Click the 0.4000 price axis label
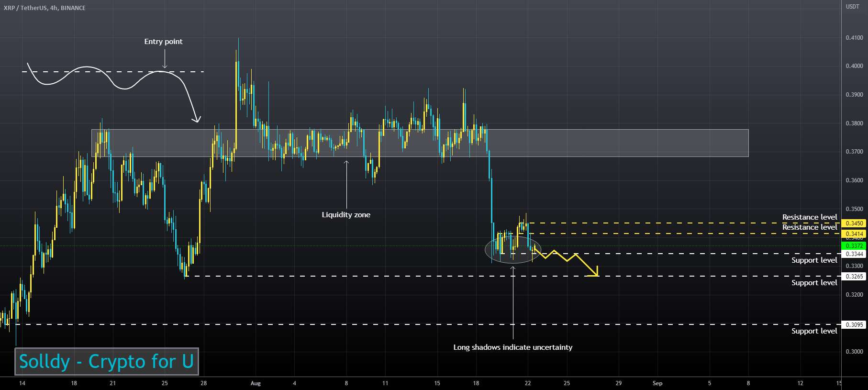 click(854, 66)
